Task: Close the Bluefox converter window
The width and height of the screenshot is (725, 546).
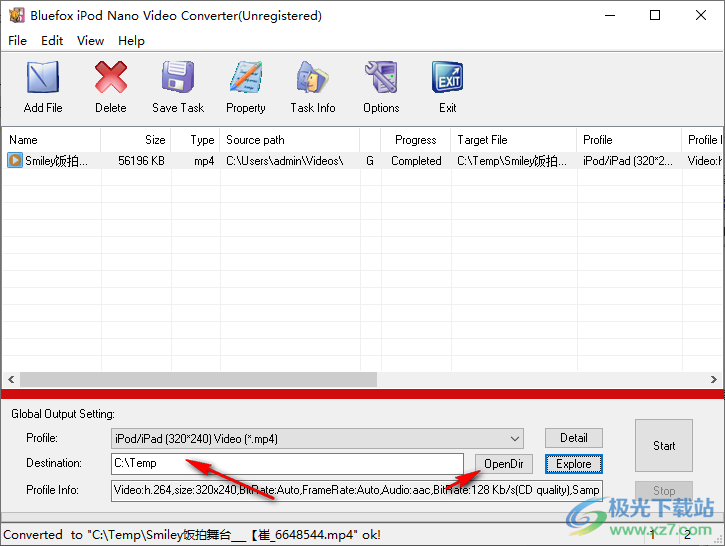Action: pyautogui.click(x=700, y=15)
